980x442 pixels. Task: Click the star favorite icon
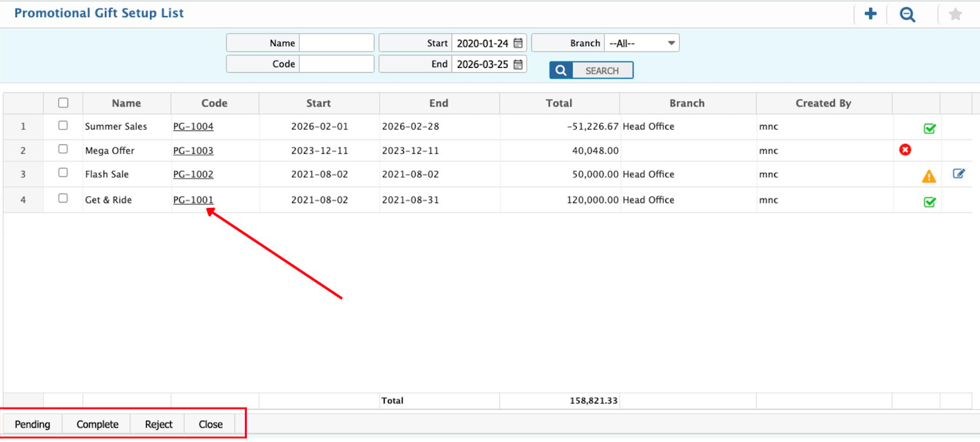point(955,14)
